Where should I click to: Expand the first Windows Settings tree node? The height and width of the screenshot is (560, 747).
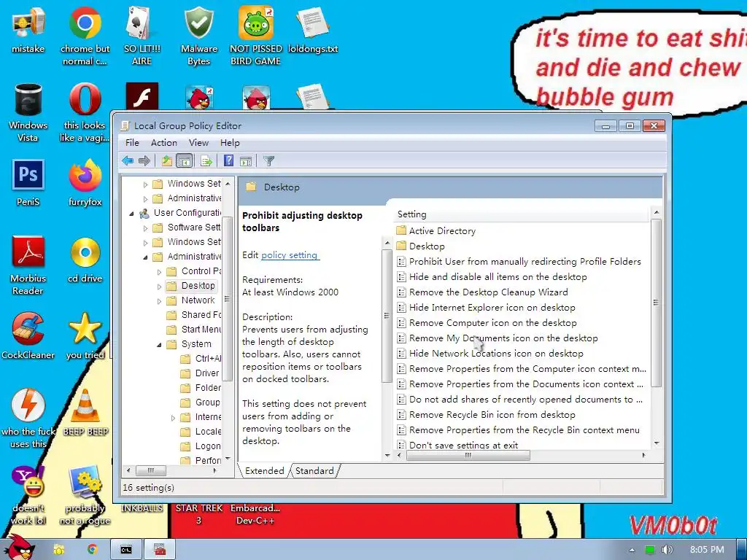point(146,184)
